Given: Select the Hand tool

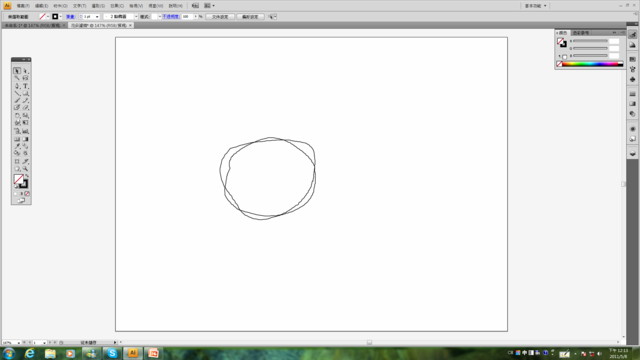Looking at the screenshot, I should coord(17,169).
